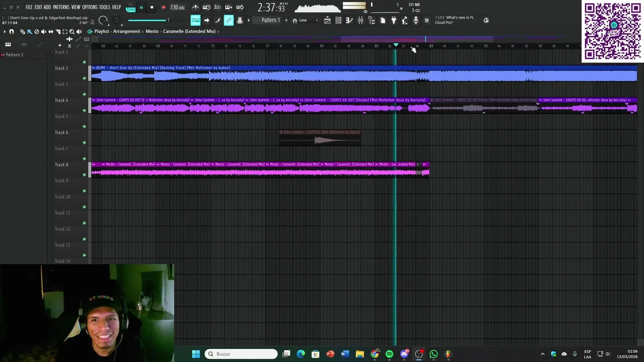Select the Paint brush tool
Image resolution: width=644 pixels, height=362 pixels.
29,31
